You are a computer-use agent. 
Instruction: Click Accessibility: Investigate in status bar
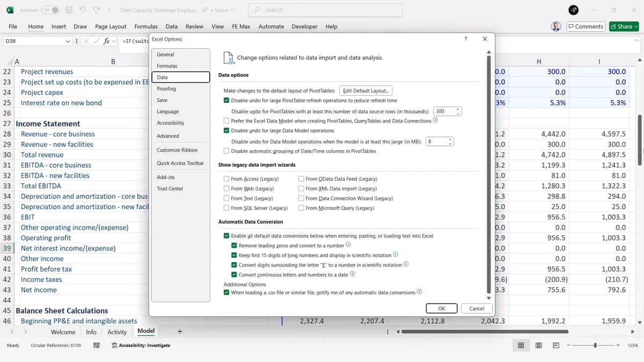tap(141, 345)
